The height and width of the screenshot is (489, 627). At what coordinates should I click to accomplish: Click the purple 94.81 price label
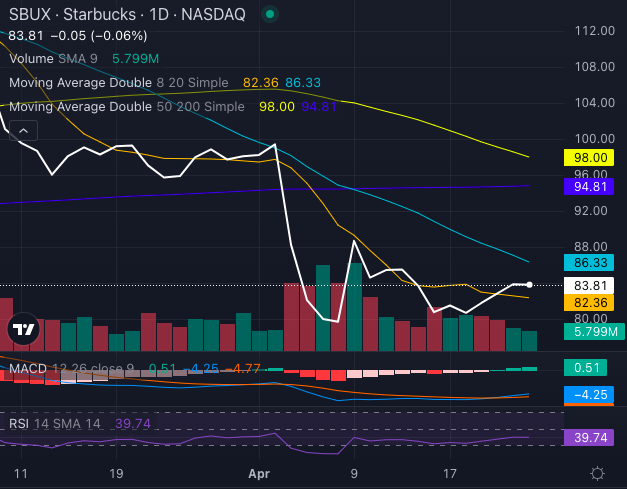589,187
